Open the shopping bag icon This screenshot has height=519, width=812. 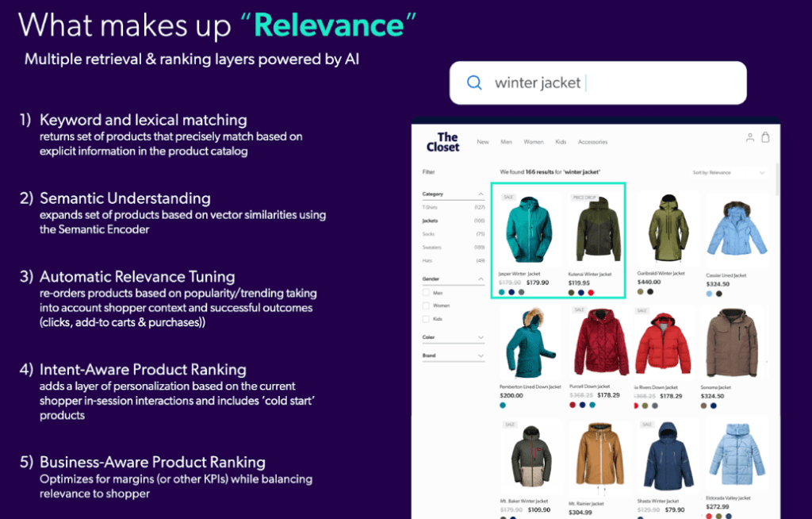(x=765, y=137)
